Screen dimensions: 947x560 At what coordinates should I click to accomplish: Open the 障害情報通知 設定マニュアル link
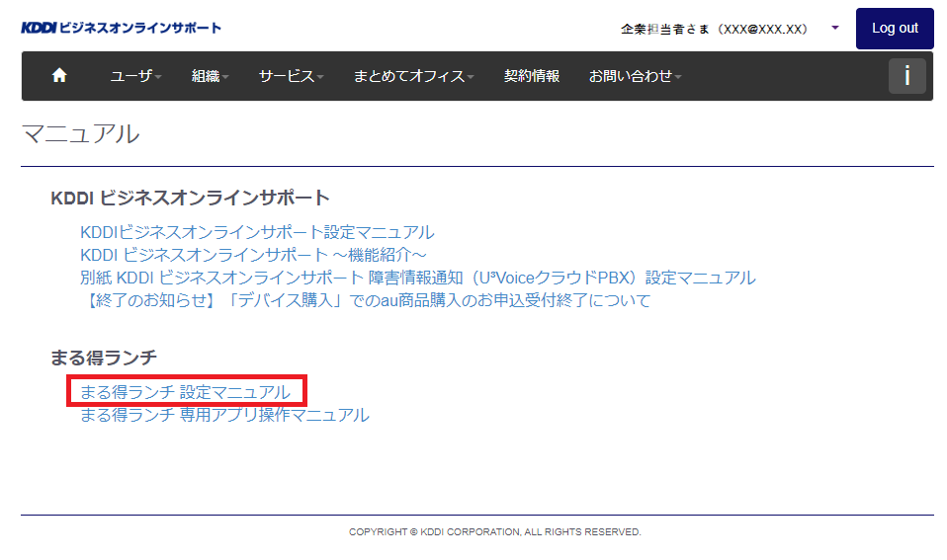coord(417,278)
